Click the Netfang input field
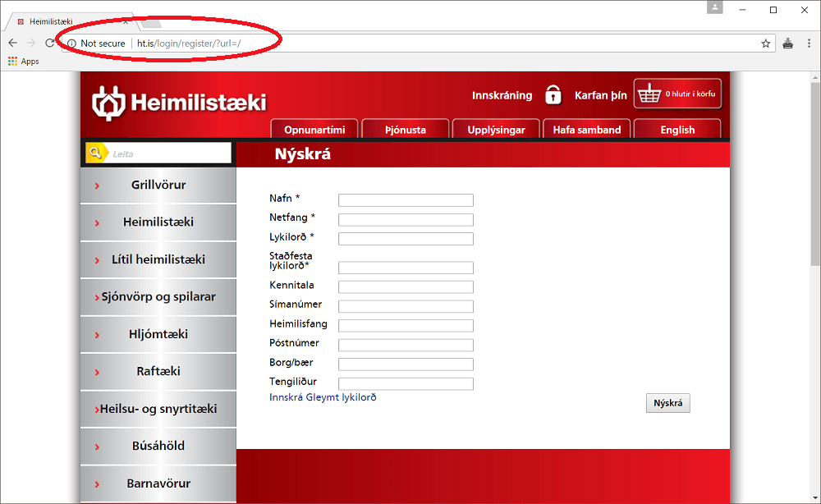This screenshot has height=504, width=821. [406, 219]
